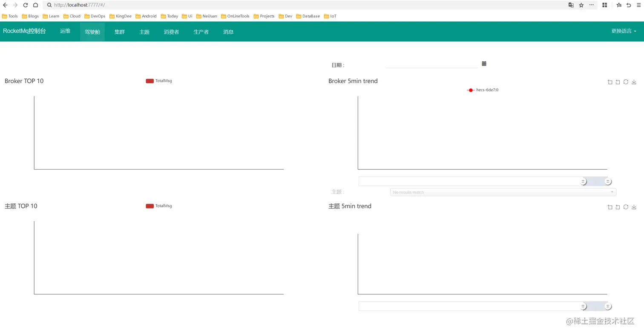
Task: Reload the page with the refresh icon
Action: pyautogui.click(x=26, y=5)
